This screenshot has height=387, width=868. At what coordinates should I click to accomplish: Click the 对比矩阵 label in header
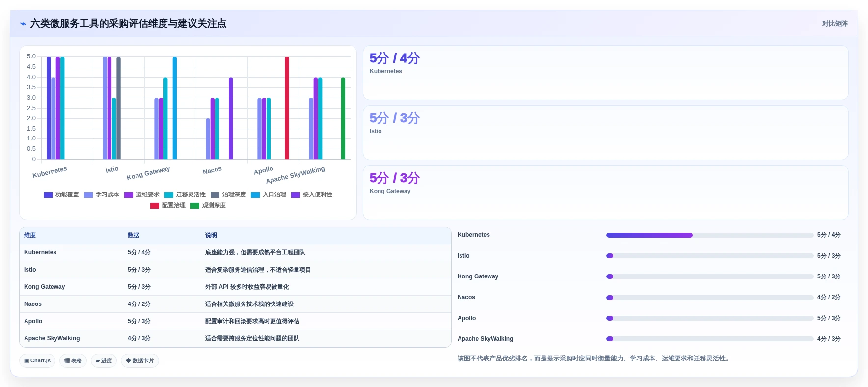pyautogui.click(x=835, y=24)
